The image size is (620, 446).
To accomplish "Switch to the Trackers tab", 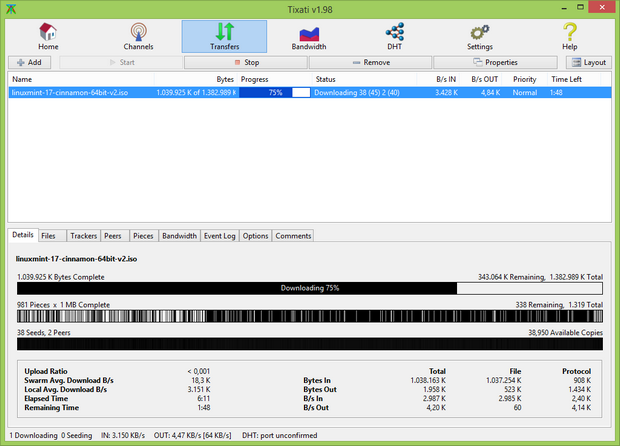I will point(83,236).
